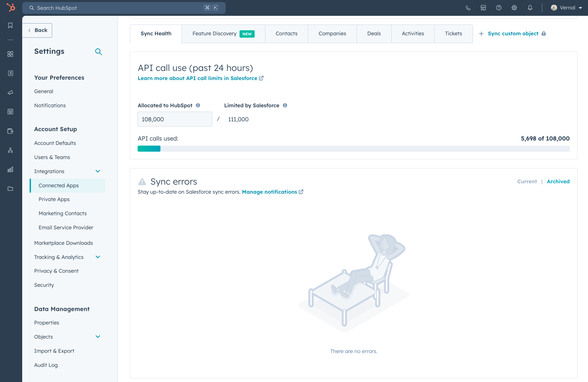This screenshot has width=588, height=382.
Task: Open the CRM contacts icon in left rail
Action: [x=10, y=73]
